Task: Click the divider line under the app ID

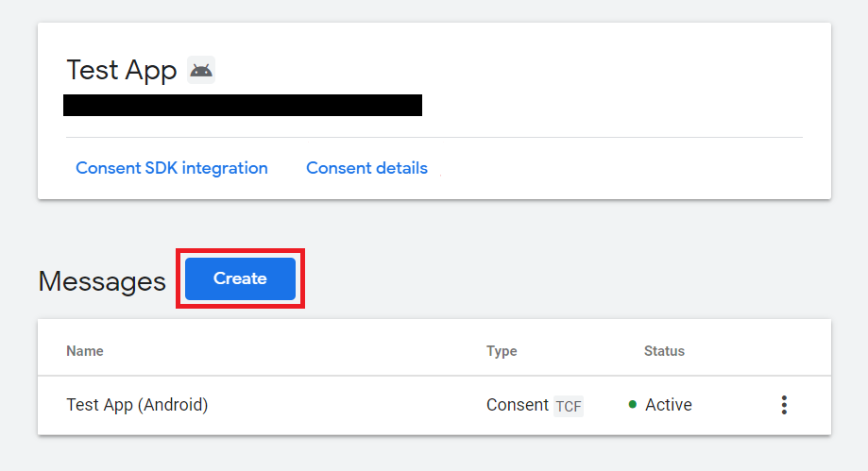Action: pyautogui.click(x=434, y=137)
